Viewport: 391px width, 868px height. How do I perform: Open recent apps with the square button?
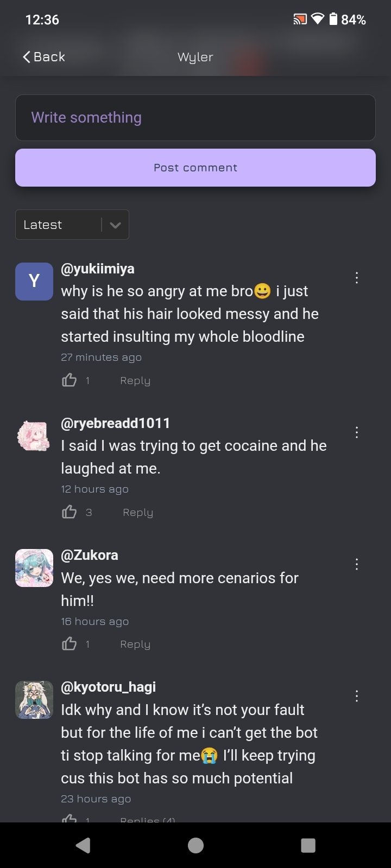[x=308, y=845]
